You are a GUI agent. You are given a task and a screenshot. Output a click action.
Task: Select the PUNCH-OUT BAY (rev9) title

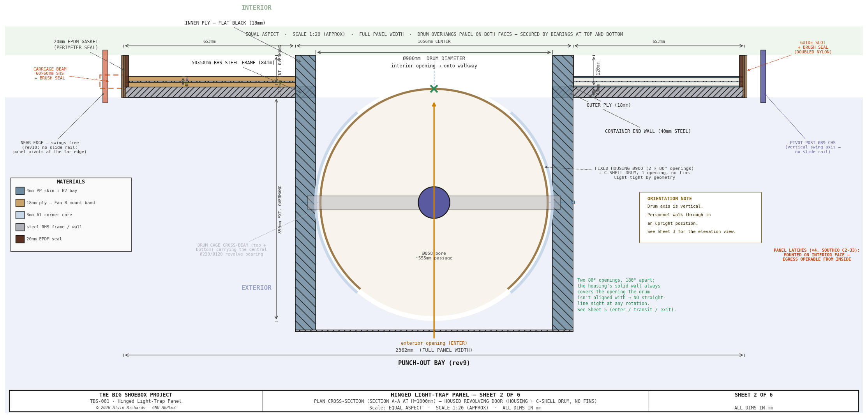click(434, 363)
